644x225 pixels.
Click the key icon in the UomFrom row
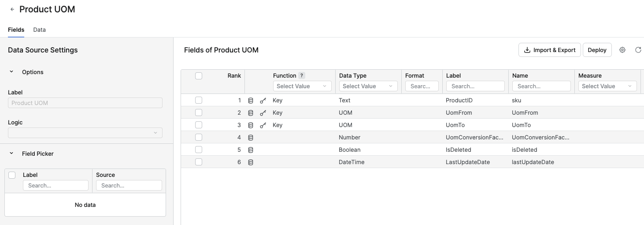pos(263,113)
